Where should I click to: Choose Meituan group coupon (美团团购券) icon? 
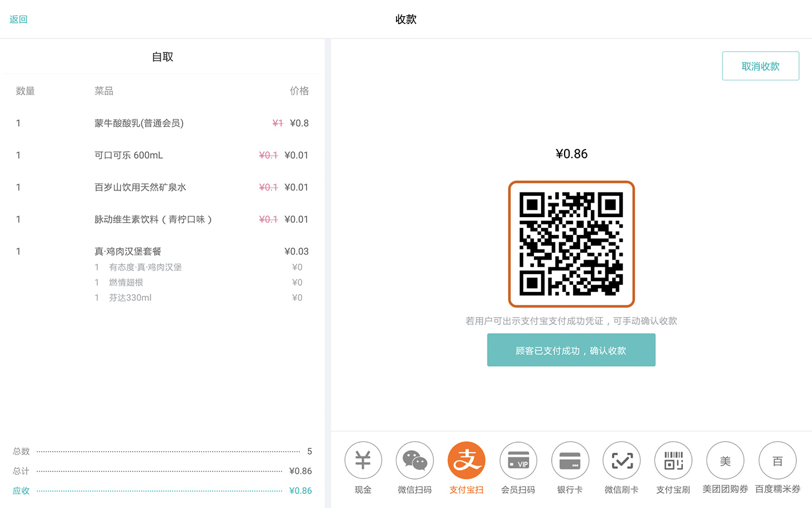click(725, 461)
